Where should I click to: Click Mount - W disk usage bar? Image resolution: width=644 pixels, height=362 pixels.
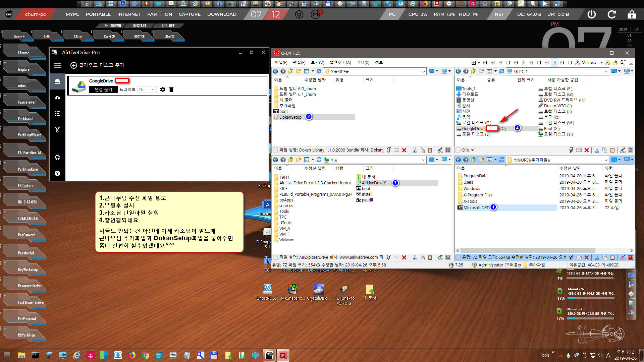click(591, 298)
